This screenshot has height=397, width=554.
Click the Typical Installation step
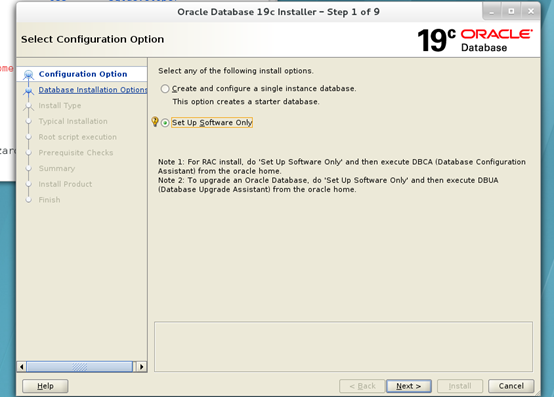coord(73,121)
